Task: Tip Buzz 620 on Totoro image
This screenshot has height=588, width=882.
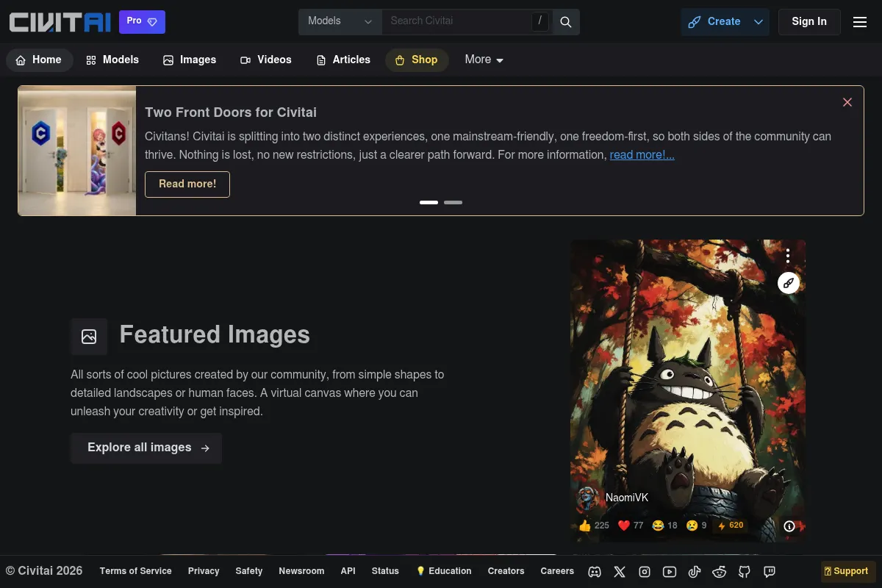Action: (731, 526)
